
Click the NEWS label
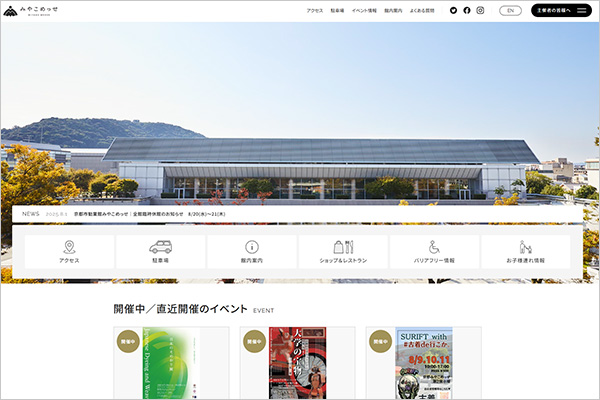coord(31,214)
